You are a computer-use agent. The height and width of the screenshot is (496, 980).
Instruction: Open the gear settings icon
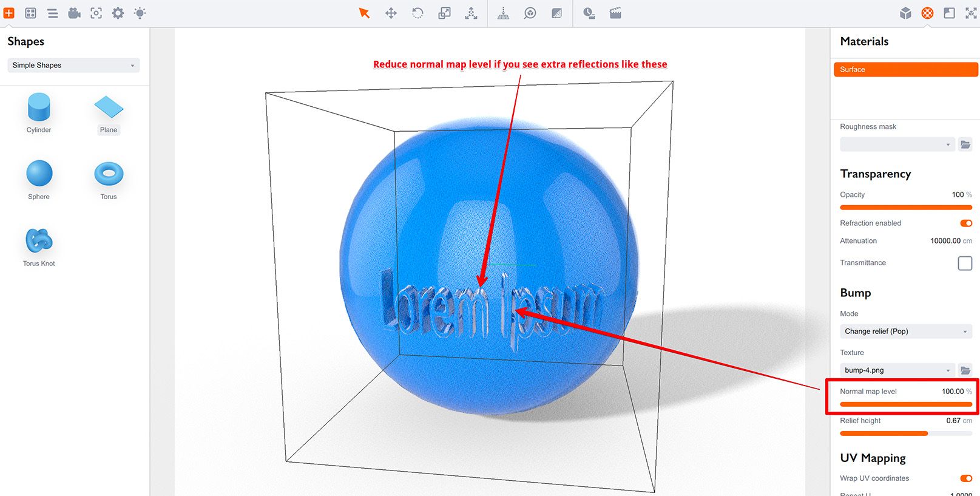118,13
